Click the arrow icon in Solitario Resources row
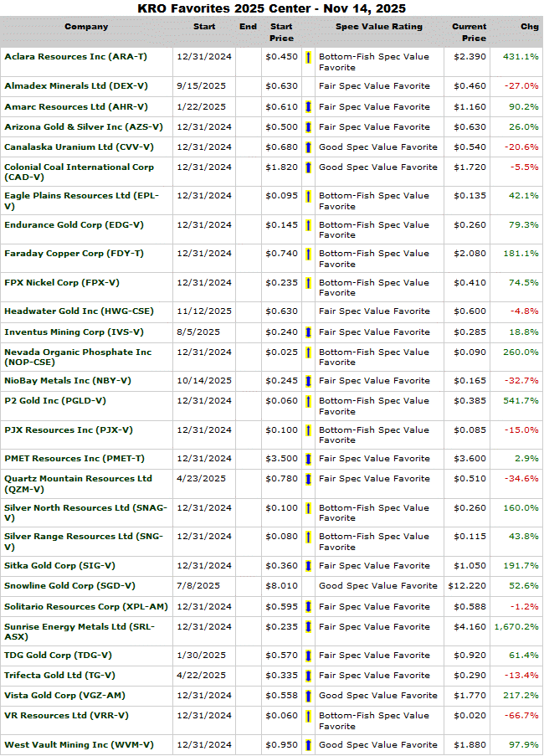The image size is (544, 756). click(x=308, y=607)
